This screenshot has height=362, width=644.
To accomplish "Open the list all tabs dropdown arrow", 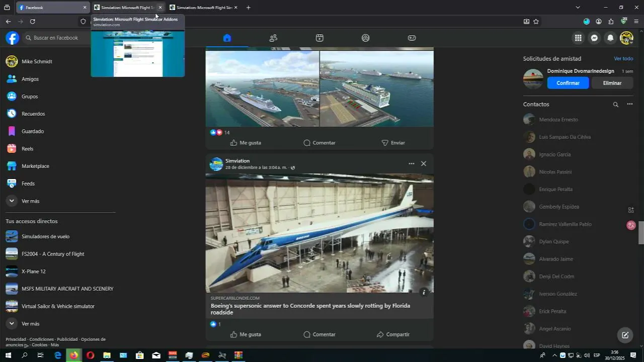I will pos(578,8).
